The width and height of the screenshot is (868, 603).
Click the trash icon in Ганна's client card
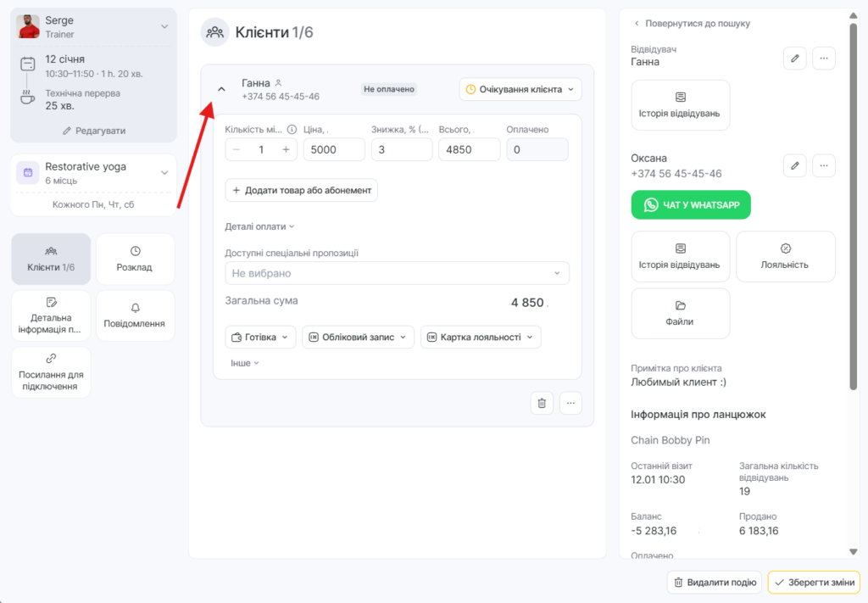(x=542, y=403)
